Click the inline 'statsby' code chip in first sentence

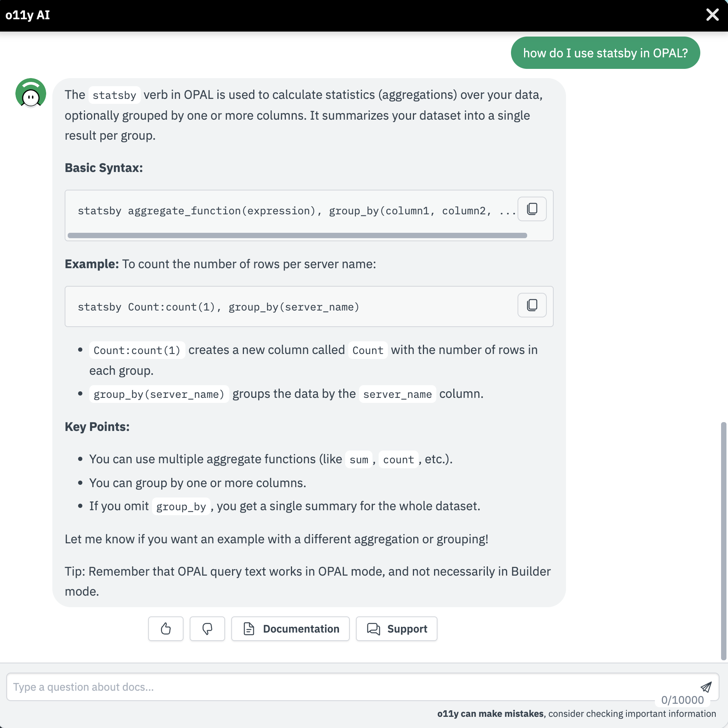114,95
